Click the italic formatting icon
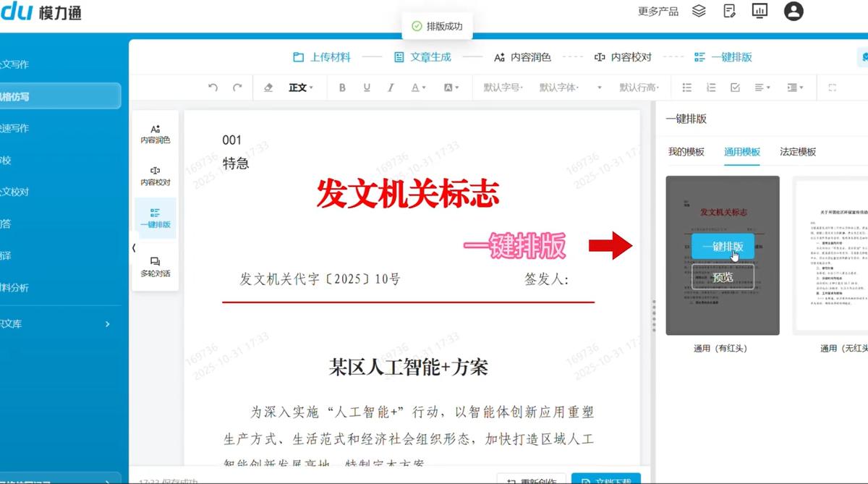 391,88
